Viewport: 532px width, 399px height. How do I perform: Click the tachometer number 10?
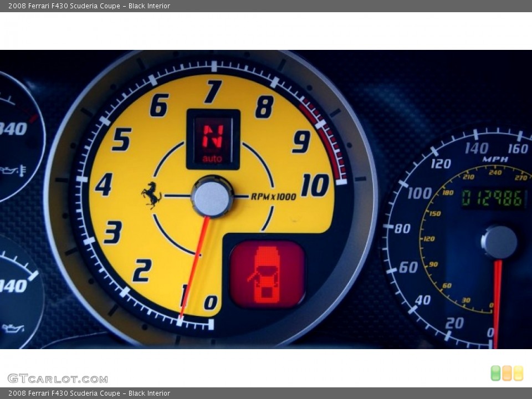point(315,185)
